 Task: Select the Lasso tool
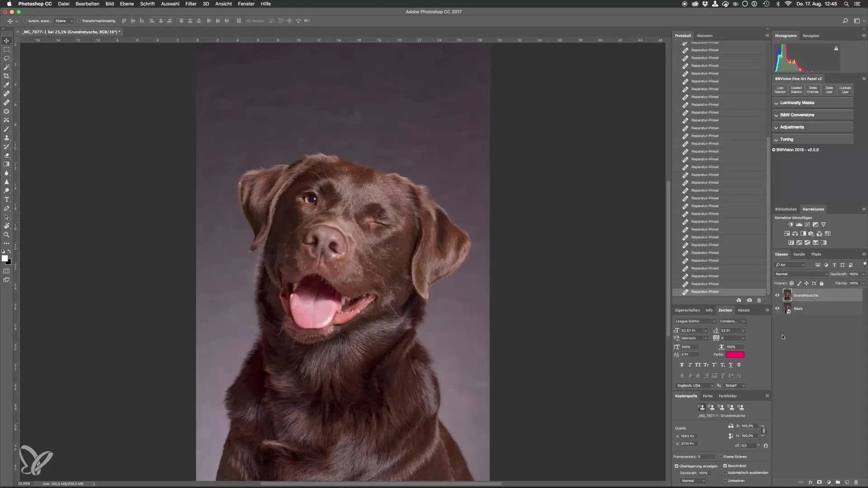tap(6, 58)
